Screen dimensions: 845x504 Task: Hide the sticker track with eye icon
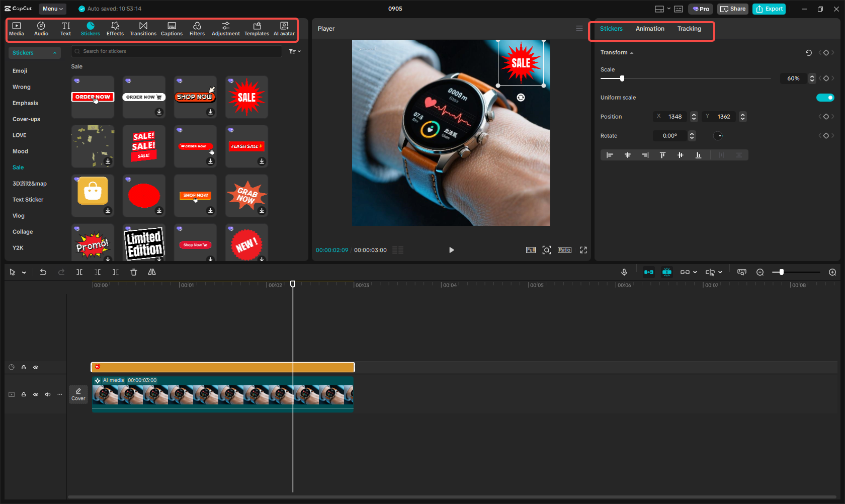click(36, 367)
